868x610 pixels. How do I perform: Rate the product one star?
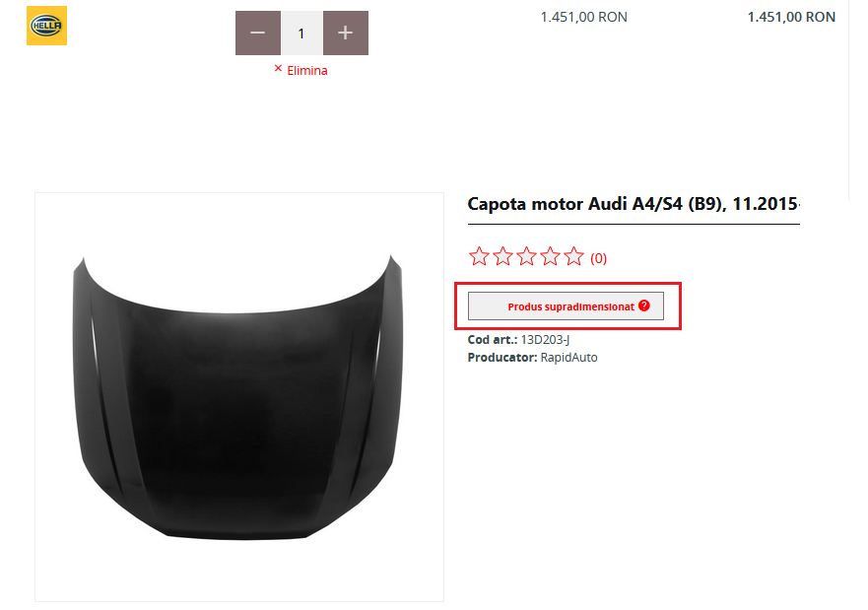pyautogui.click(x=479, y=258)
